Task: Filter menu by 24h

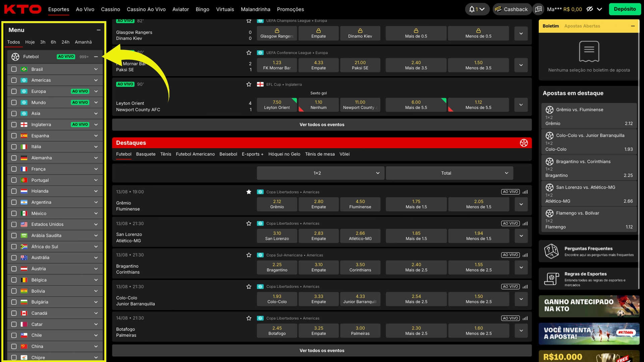Action: pyautogui.click(x=65, y=42)
